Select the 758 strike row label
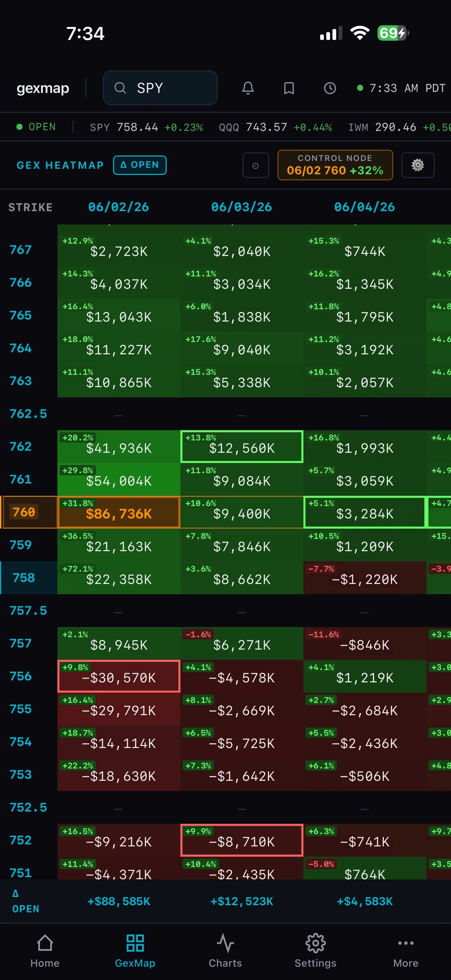Image resolution: width=451 pixels, height=980 pixels. [24, 577]
